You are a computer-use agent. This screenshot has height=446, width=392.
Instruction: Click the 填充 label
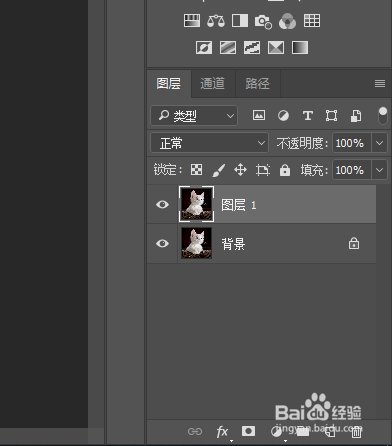(x=314, y=170)
